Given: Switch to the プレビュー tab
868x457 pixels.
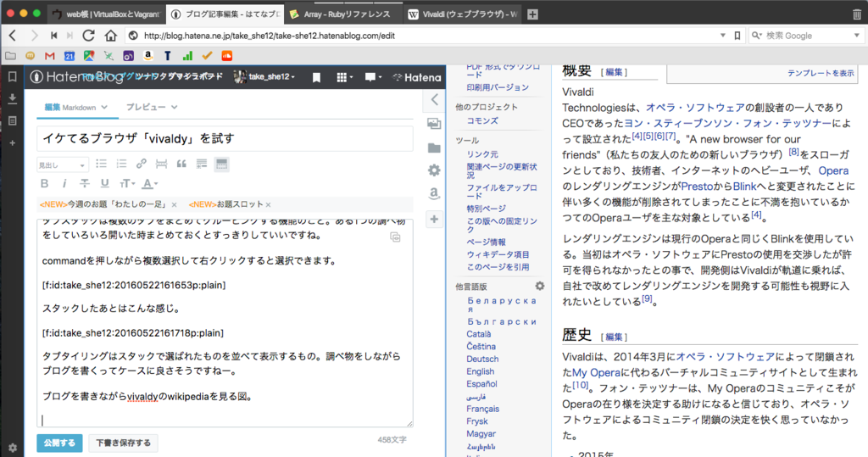Looking at the screenshot, I should (151, 107).
